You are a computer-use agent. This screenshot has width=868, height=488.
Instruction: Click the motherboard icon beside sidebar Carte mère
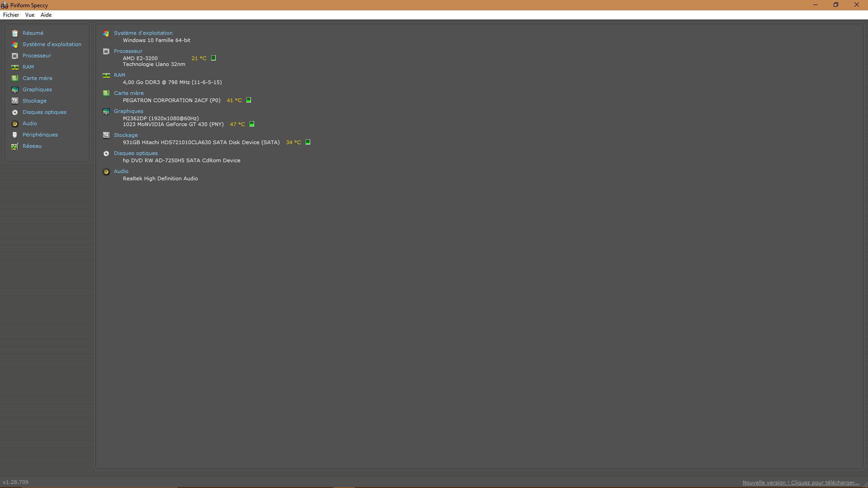(x=15, y=78)
